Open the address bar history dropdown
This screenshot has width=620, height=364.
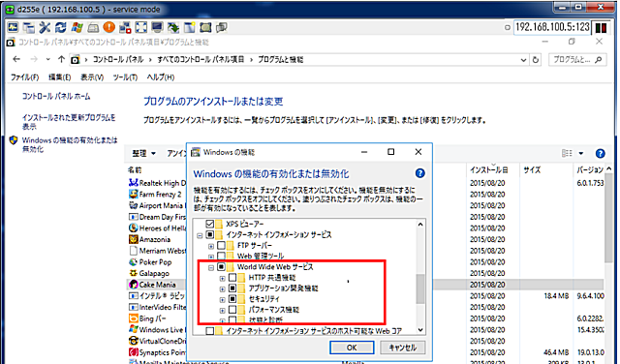click(x=523, y=60)
